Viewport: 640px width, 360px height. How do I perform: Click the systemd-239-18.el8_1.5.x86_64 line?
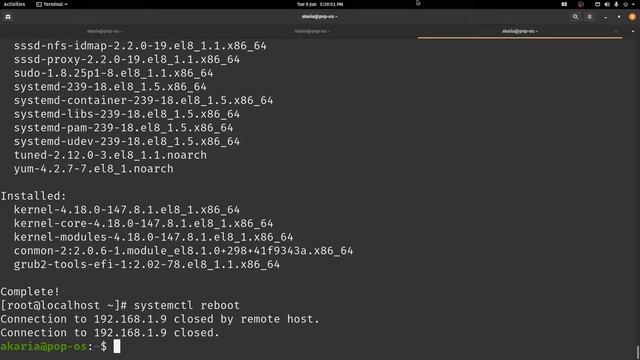coord(110,87)
